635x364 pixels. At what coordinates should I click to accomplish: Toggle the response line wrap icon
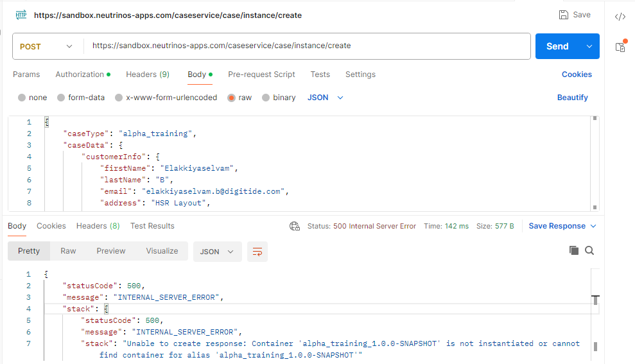pyautogui.click(x=257, y=252)
